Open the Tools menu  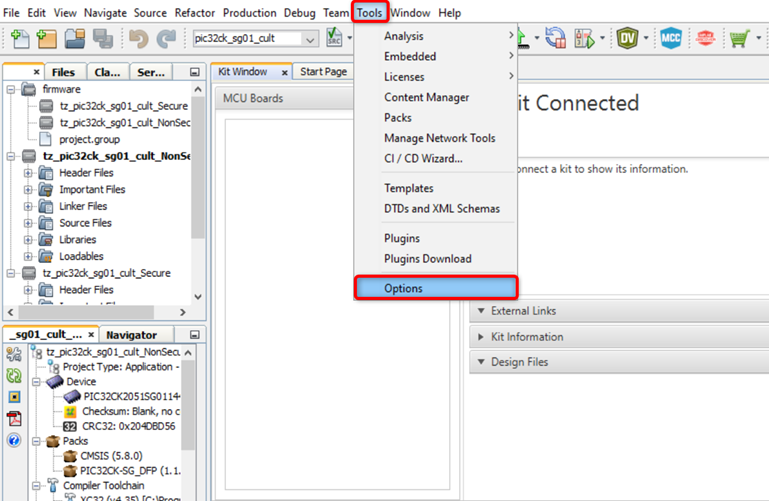(x=369, y=13)
